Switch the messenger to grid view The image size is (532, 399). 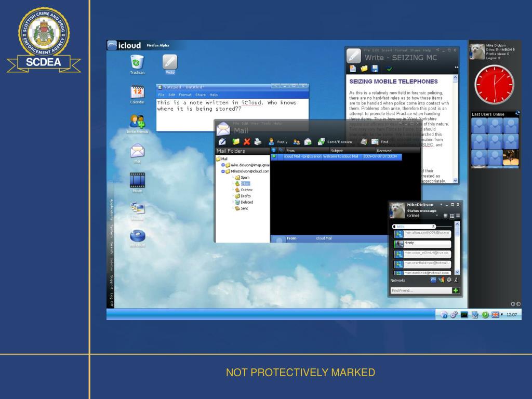point(445,216)
